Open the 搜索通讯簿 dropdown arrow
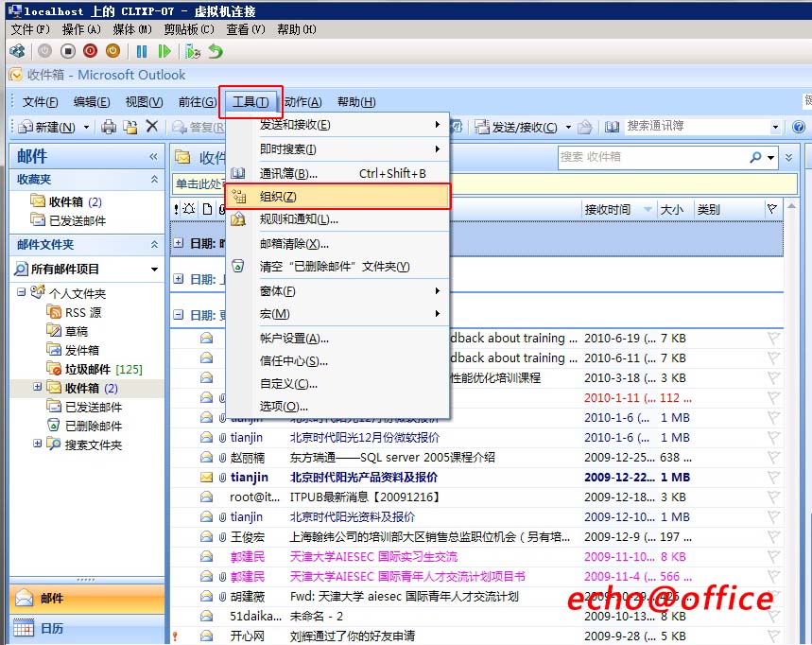This screenshot has height=645, width=812. (x=775, y=127)
